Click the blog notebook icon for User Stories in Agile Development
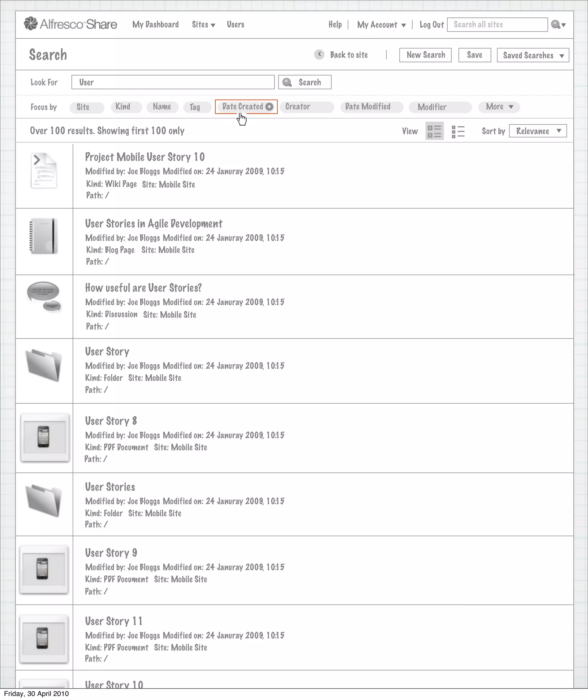 [x=44, y=236]
